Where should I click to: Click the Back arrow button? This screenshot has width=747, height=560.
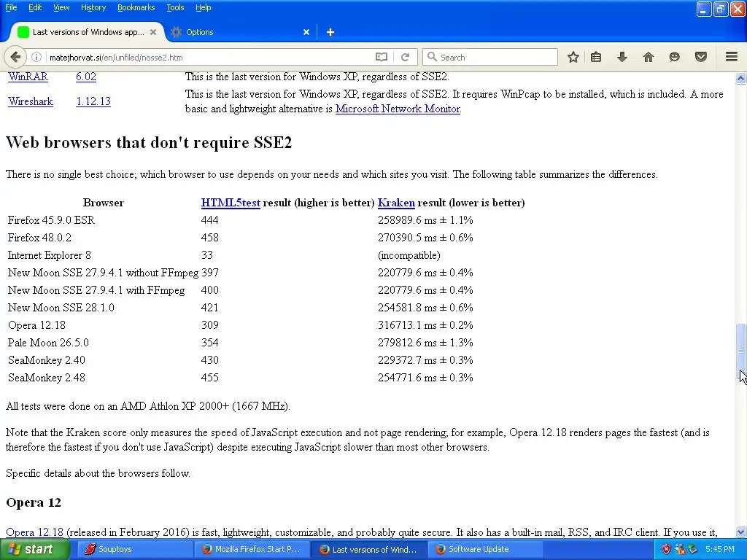click(15, 57)
